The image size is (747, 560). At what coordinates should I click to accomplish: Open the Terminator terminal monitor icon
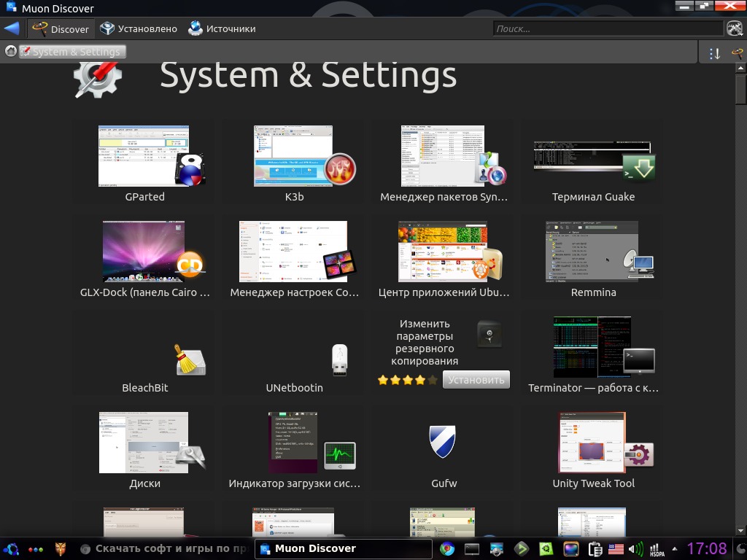click(639, 360)
